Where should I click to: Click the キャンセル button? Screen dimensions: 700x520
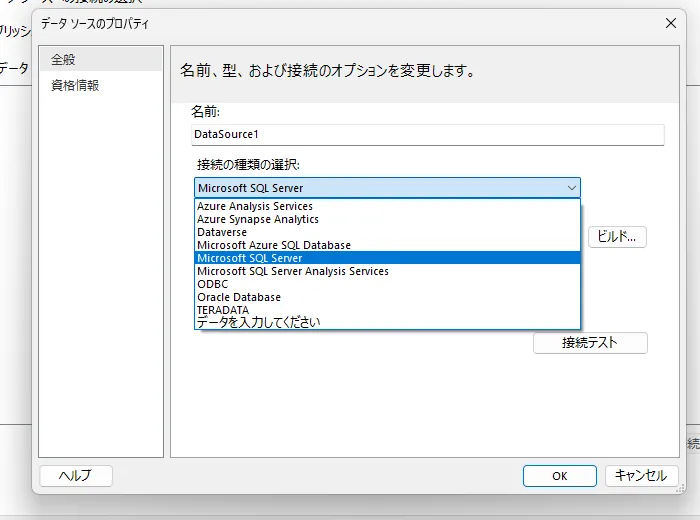click(x=642, y=476)
